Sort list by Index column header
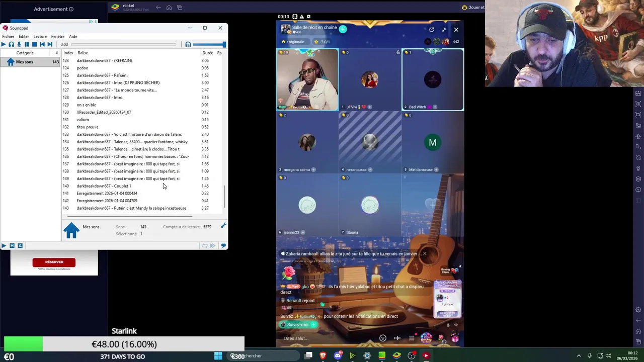 [x=68, y=53]
